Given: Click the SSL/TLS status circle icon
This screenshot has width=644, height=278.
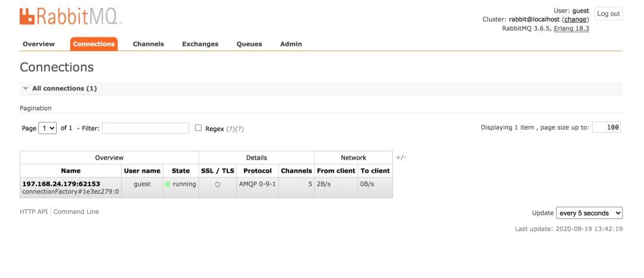Looking at the screenshot, I should point(218,185).
